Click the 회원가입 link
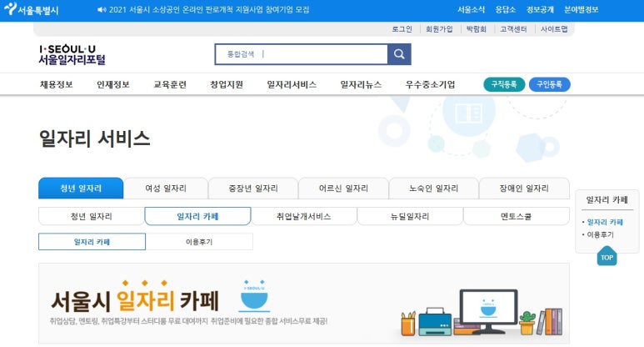Screen dimensions: 644x347 click(x=439, y=29)
